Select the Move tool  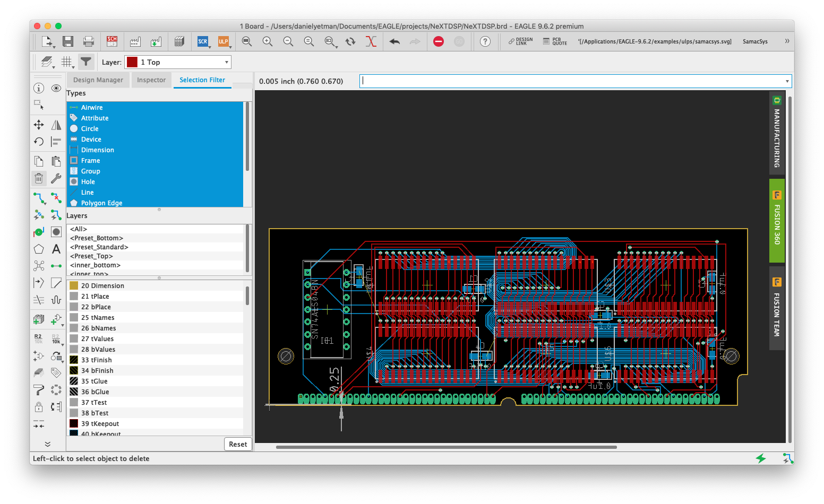39,125
